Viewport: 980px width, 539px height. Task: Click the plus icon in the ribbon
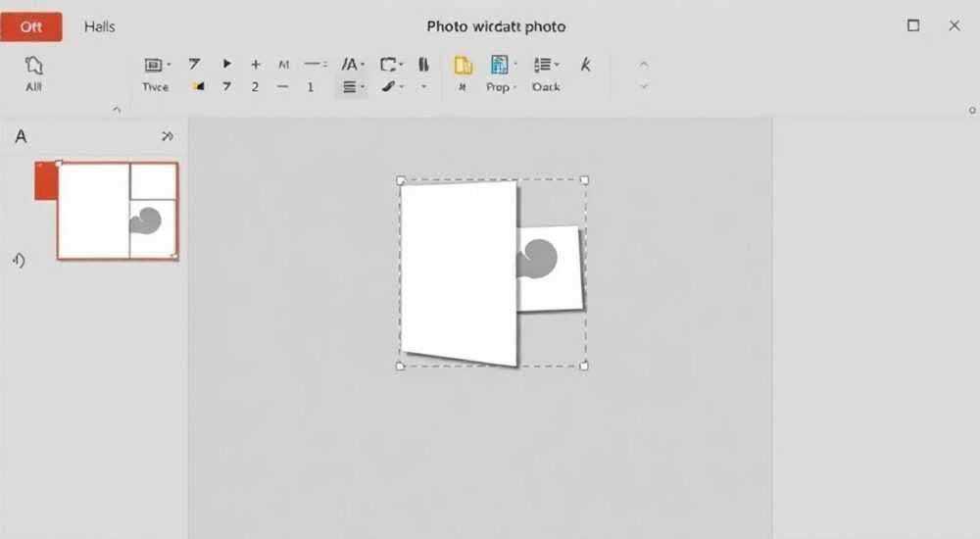pos(255,65)
